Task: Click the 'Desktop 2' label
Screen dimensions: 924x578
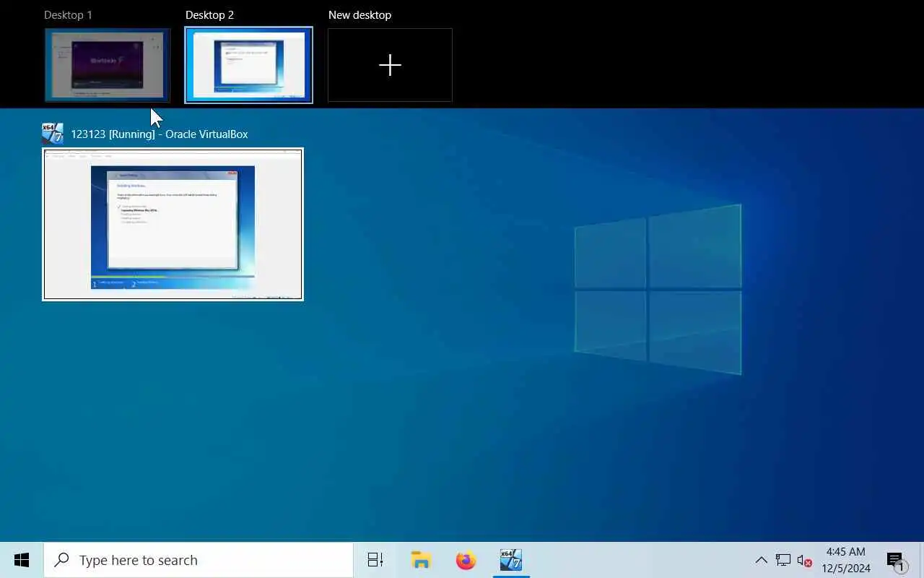Action: point(209,15)
